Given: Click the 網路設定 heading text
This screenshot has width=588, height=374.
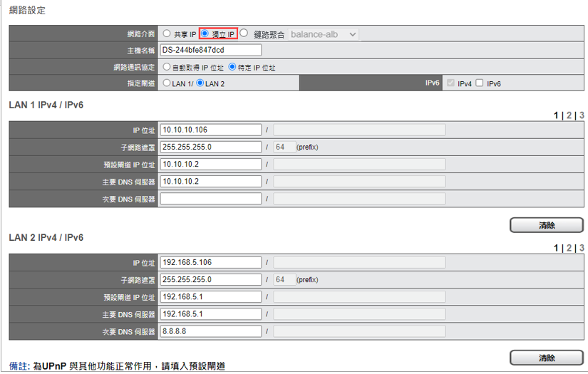Looking at the screenshot, I should click(27, 11).
